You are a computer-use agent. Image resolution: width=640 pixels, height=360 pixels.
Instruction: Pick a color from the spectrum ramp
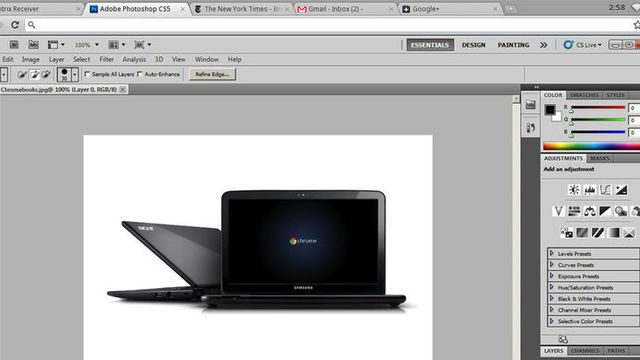[591, 146]
